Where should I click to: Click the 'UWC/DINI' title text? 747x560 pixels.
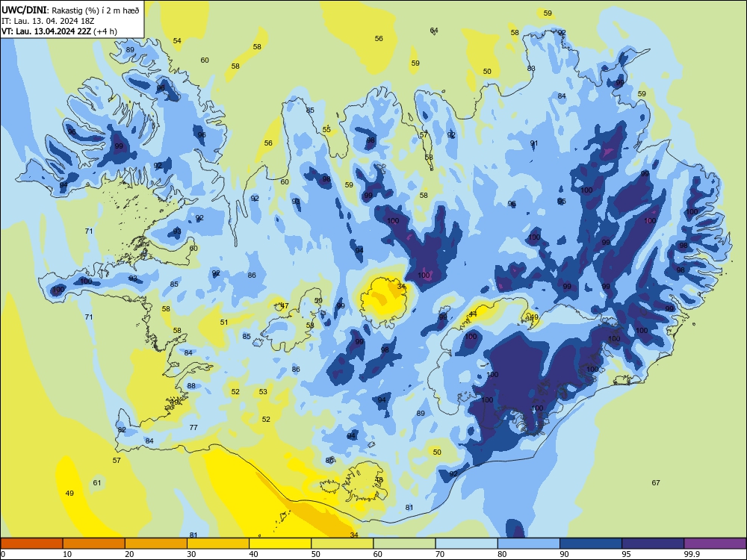(24, 10)
